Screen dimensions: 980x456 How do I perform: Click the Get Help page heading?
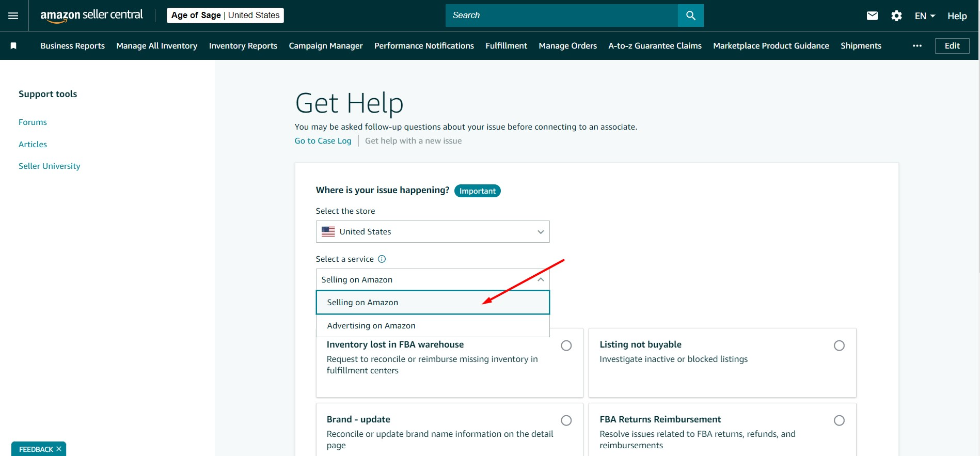pos(349,103)
